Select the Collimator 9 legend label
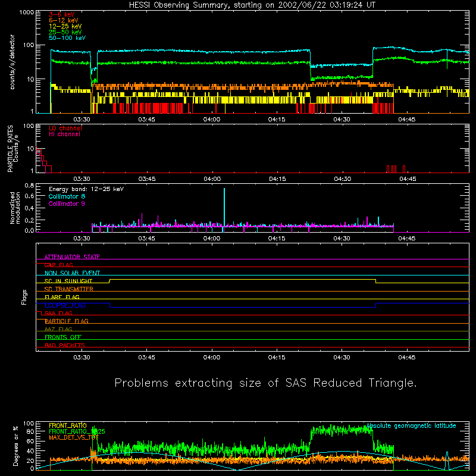The image size is (476, 476). (x=67, y=203)
